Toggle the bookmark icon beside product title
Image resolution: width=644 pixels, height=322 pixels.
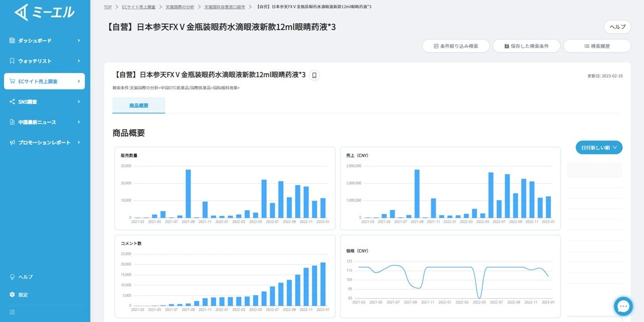[314, 75]
